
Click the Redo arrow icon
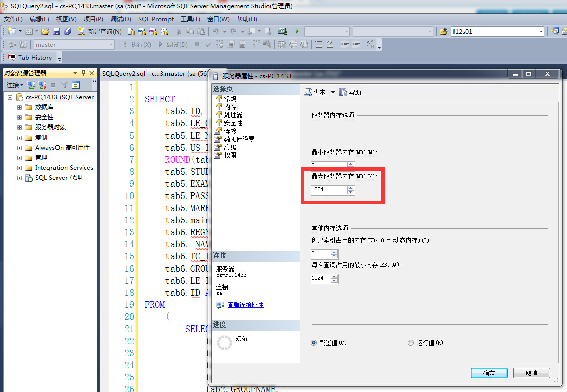pyautogui.click(x=234, y=31)
